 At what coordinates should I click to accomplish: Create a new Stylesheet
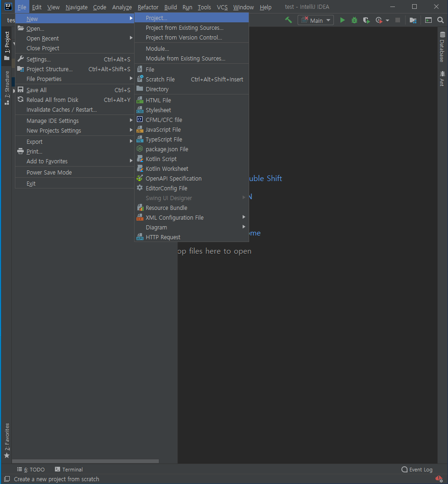tap(191, 110)
